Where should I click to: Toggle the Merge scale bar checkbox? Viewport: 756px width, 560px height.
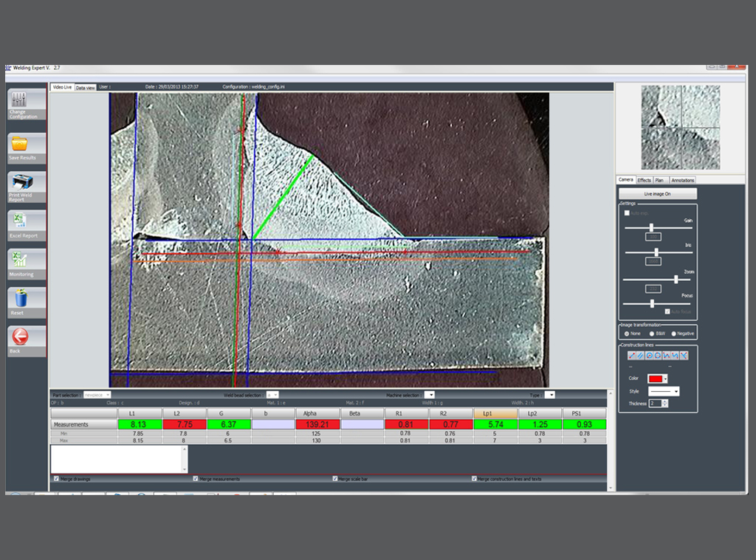[x=336, y=479]
